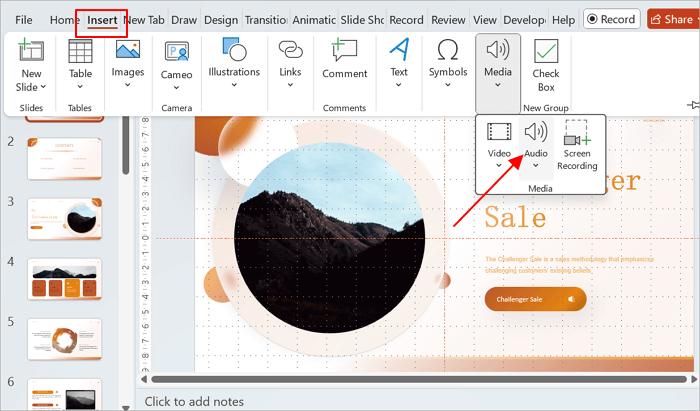
Task: Click the Record button
Action: [x=611, y=19]
